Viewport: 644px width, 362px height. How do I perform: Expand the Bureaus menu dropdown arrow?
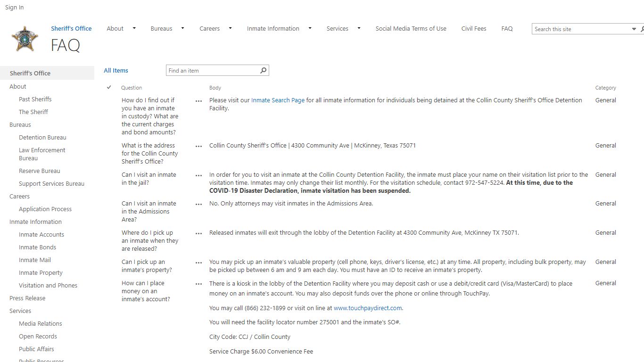(x=182, y=28)
